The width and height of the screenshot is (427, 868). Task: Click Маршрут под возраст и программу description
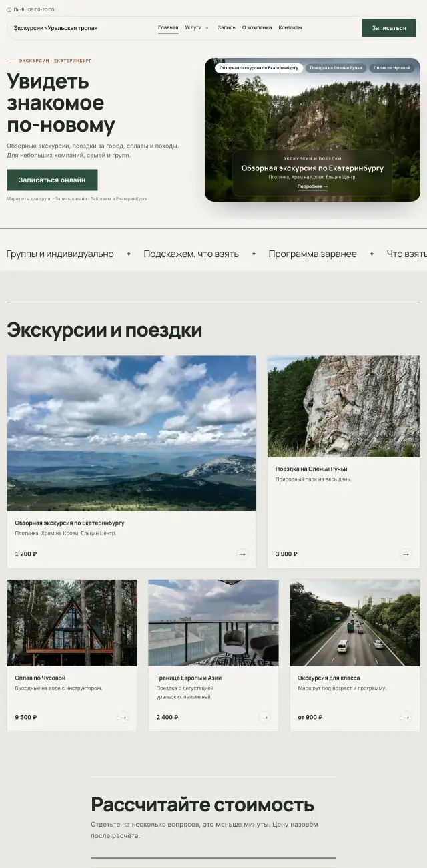[x=342, y=688]
